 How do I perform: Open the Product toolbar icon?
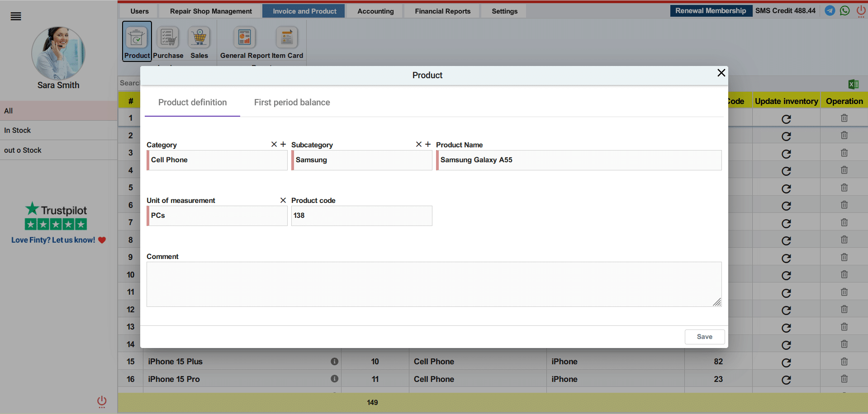point(137,38)
